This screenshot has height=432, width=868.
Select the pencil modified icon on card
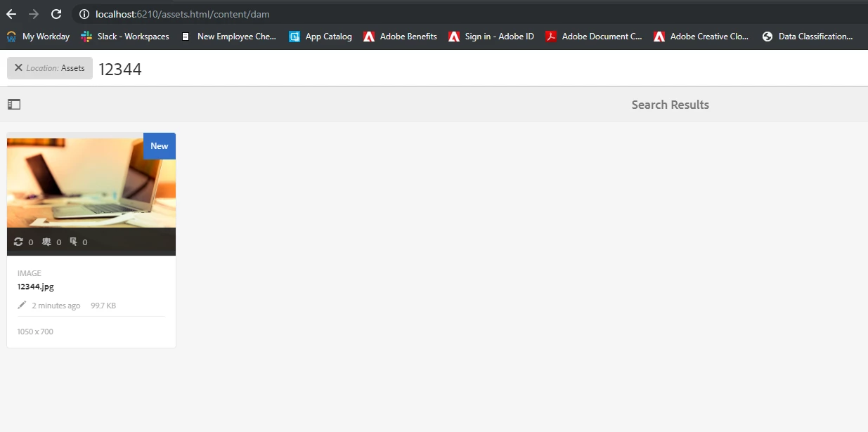pyautogui.click(x=22, y=306)
